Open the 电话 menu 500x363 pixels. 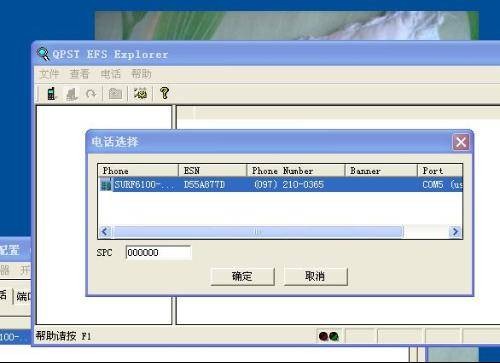[110, 74]
